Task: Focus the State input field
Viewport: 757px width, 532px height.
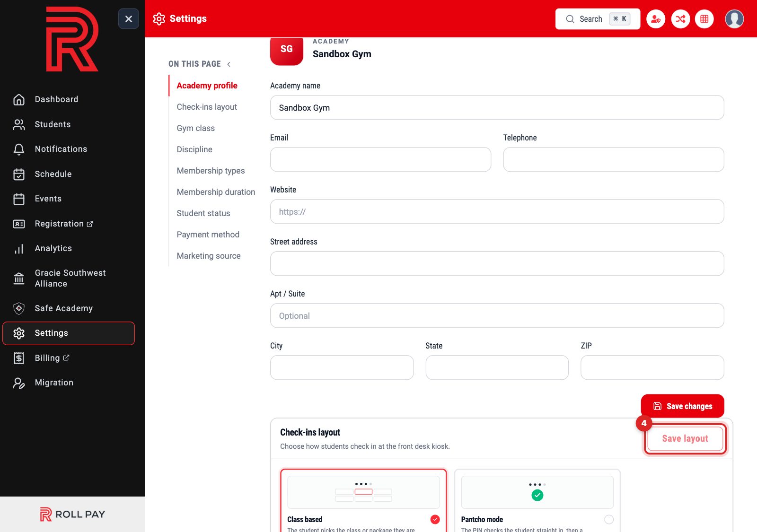Action: click(497, 367)
